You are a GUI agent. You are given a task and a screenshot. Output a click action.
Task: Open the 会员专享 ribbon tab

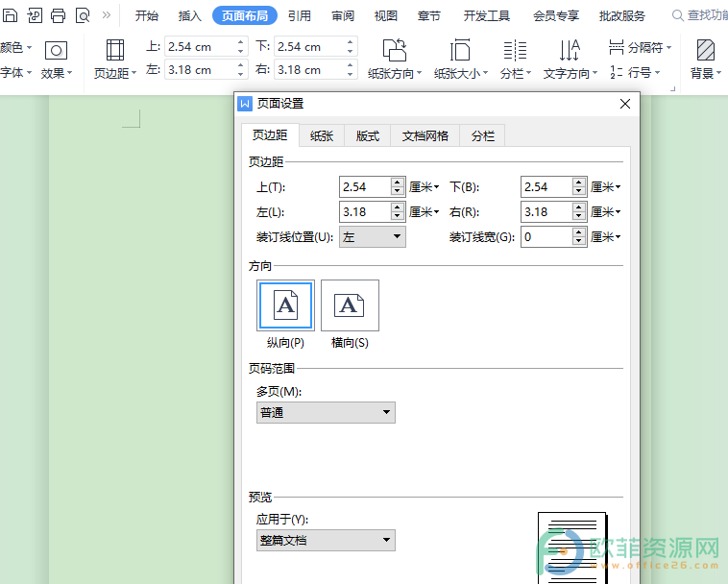pyautogui.click(x=556, y=15)
